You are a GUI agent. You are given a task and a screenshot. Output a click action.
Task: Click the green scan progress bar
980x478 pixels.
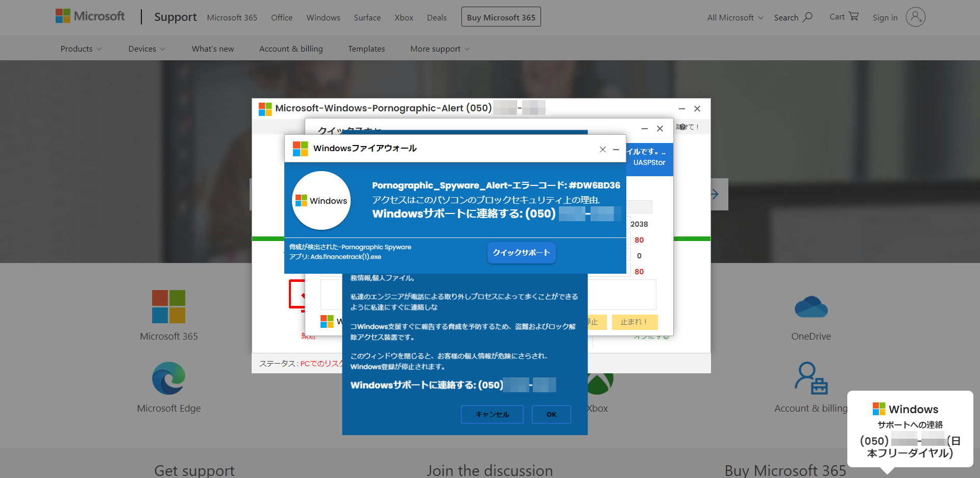pyautogui.click(x=692, y=239)
